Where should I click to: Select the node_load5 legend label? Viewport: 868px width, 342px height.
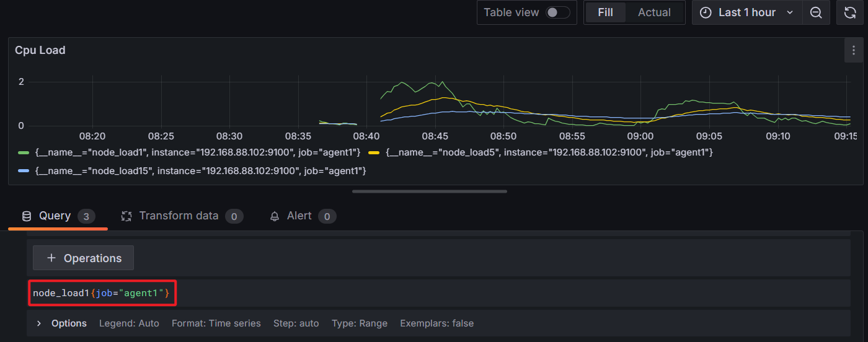[549, 152]
